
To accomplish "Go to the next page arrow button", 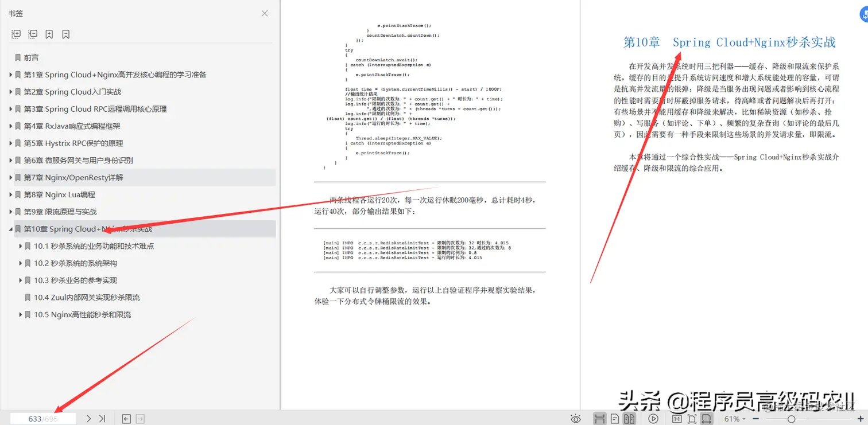I will coord(89,419).
